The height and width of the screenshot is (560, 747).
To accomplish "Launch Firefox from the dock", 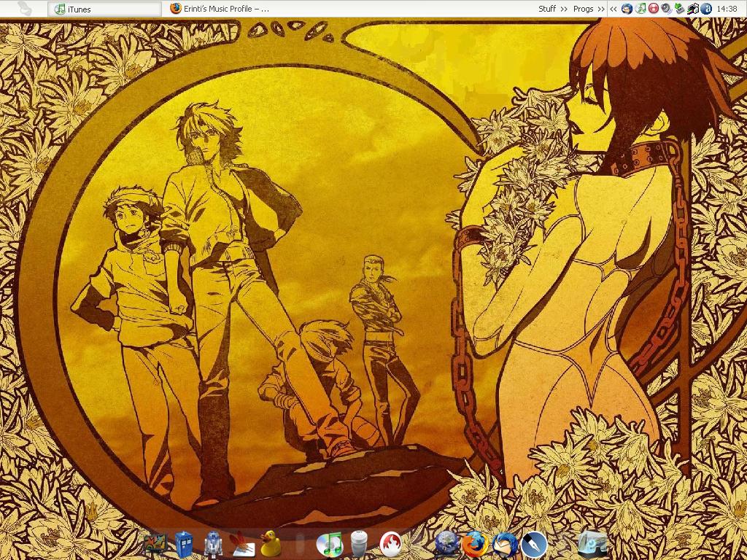I will click(475, 544).
